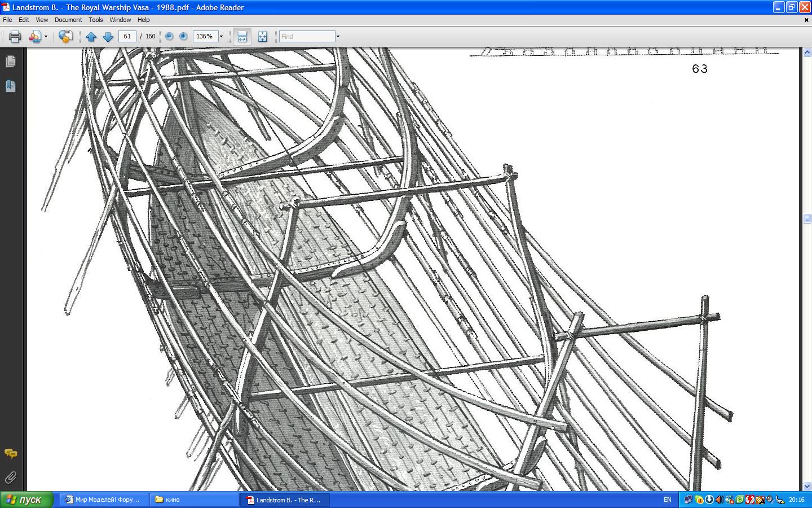Click the network computers tray icon

coord(689,500)
